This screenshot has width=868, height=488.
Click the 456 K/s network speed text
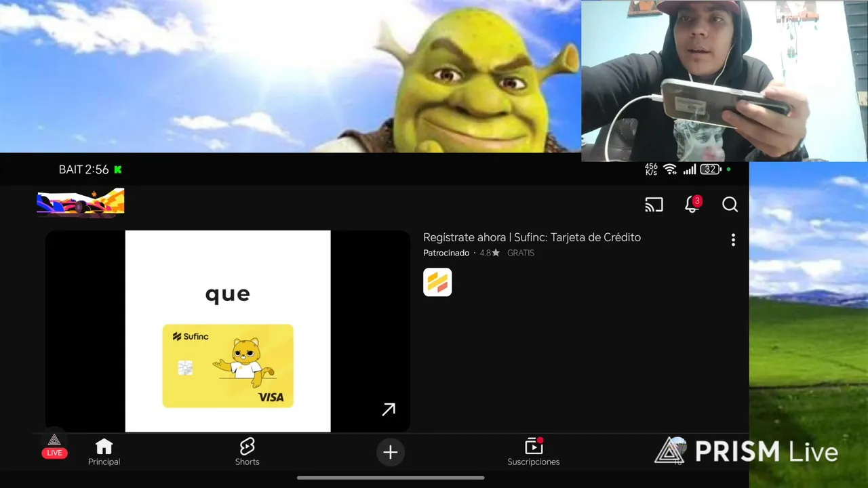(651, 169)
